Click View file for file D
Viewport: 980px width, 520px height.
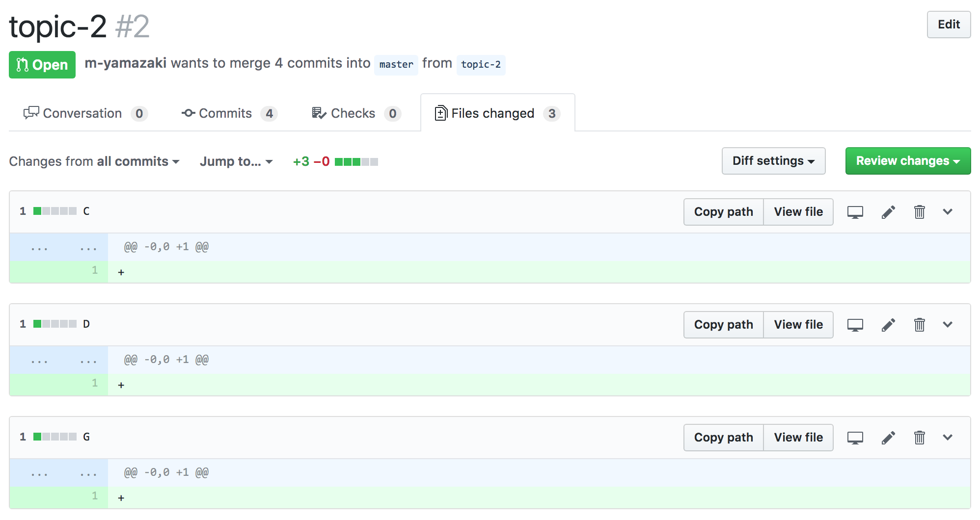coord(798,325)
